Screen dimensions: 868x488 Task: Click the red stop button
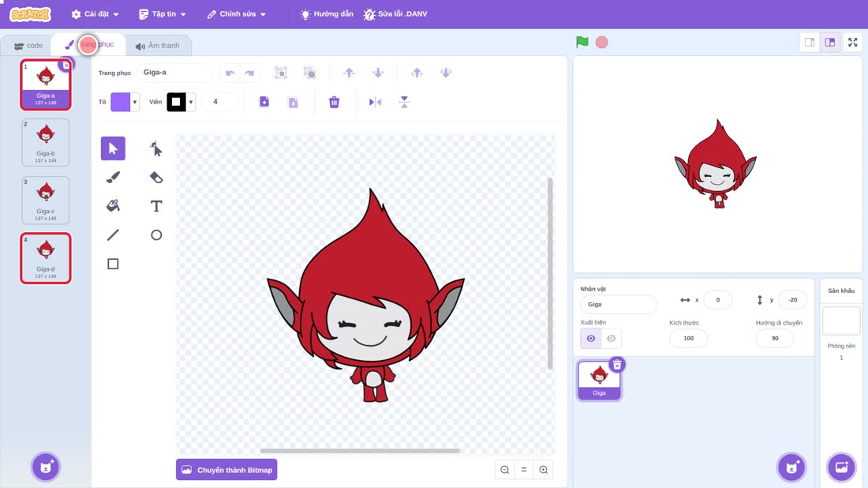602,42
